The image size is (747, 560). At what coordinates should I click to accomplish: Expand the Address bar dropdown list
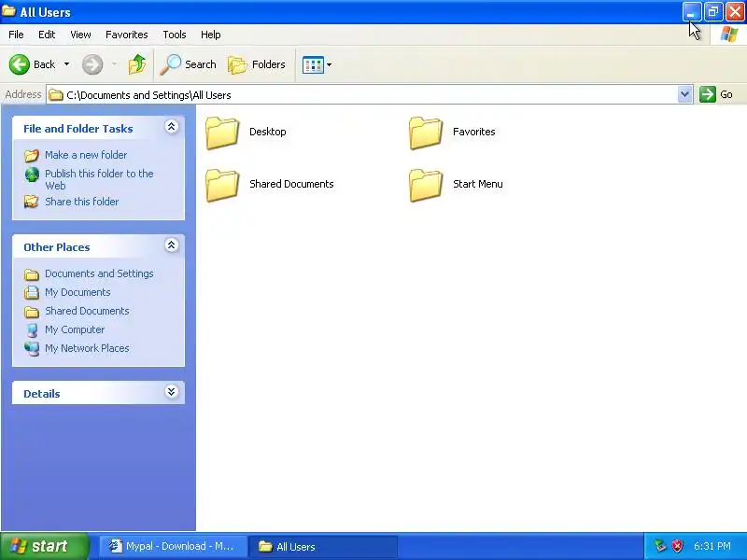coord(684,94)
